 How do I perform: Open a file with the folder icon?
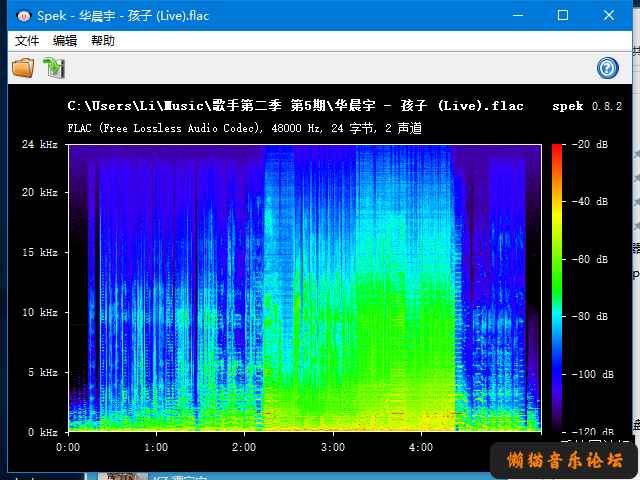pos(23,67)
